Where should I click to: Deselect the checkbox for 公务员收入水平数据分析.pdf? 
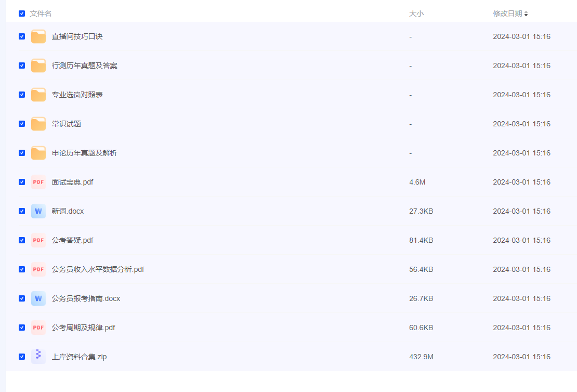tap(22, 269)
